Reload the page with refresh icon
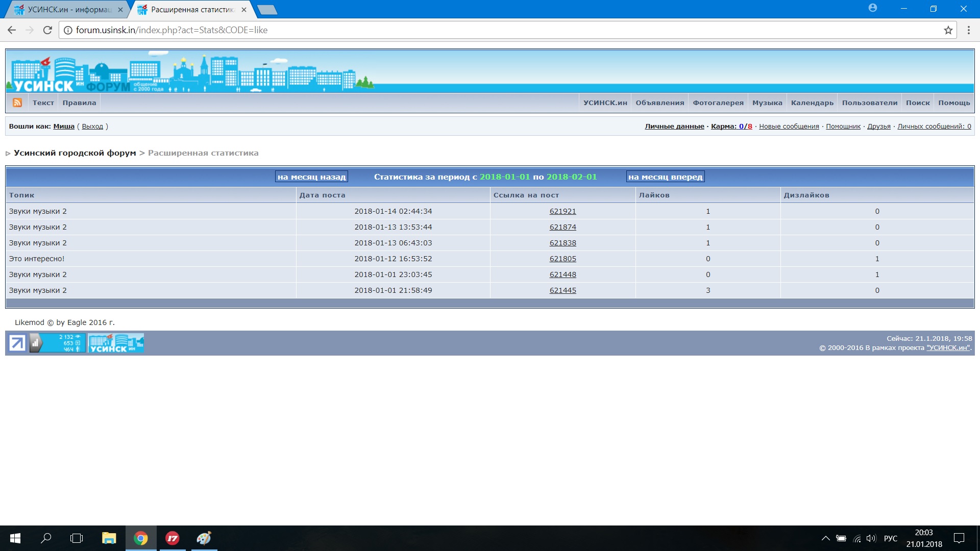 pyautogui.click(x=47, y=30)
